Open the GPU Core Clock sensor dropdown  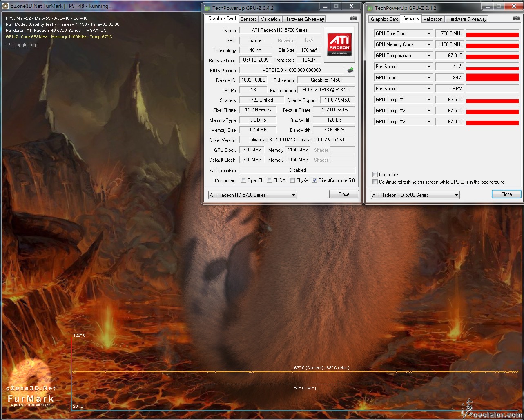tap(429, 33)
